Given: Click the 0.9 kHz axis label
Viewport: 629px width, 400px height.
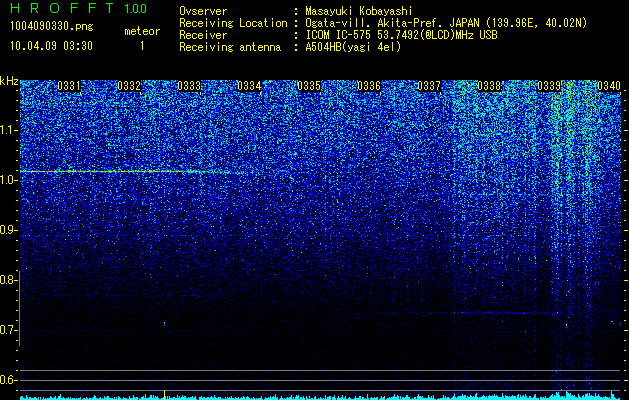Looking at the screenshot, I should tap(9, 230).
